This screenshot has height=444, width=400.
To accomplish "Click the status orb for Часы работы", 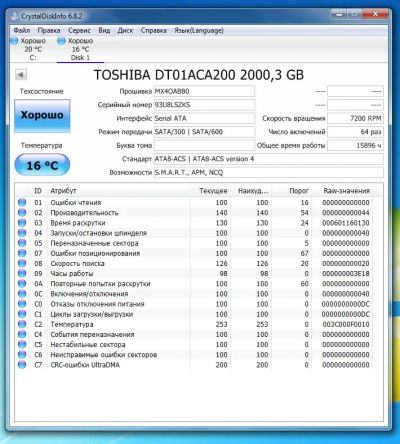I will pos(22,273).
